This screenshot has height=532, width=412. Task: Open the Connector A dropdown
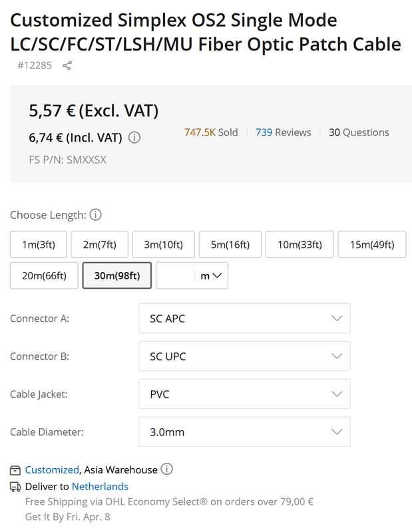244,319
